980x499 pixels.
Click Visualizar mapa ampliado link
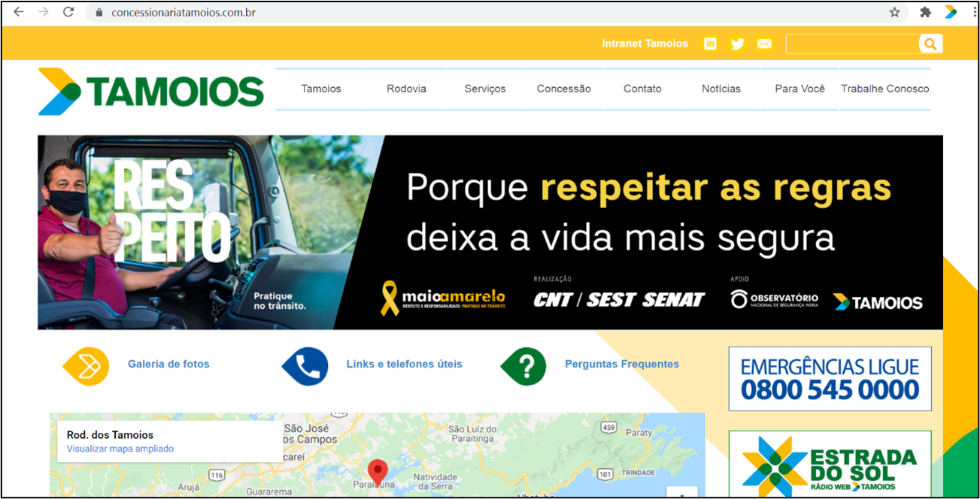click(x=120, y=449)
